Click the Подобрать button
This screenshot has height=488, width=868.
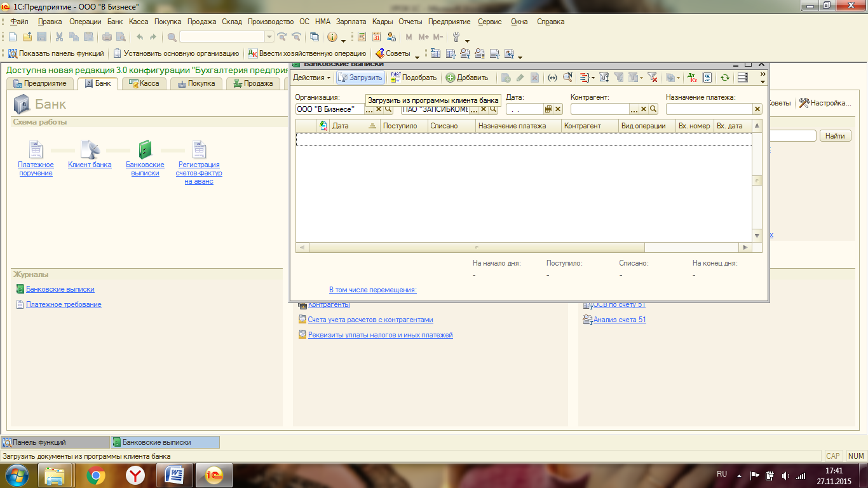coord(414,78)
